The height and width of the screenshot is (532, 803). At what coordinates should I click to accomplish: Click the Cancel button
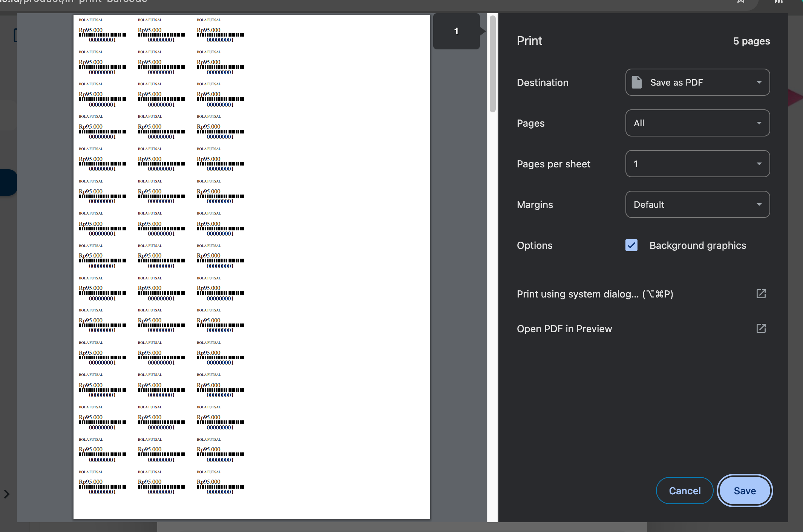coord(685,491)
